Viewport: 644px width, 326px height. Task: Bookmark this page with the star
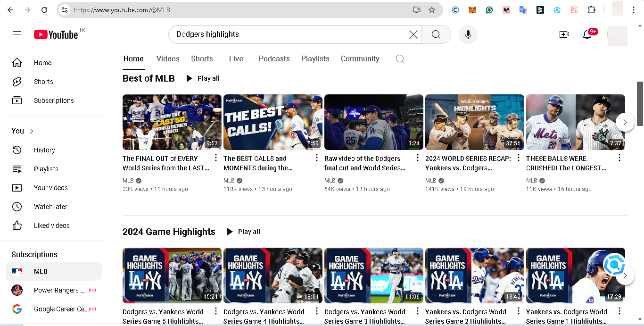432,10
